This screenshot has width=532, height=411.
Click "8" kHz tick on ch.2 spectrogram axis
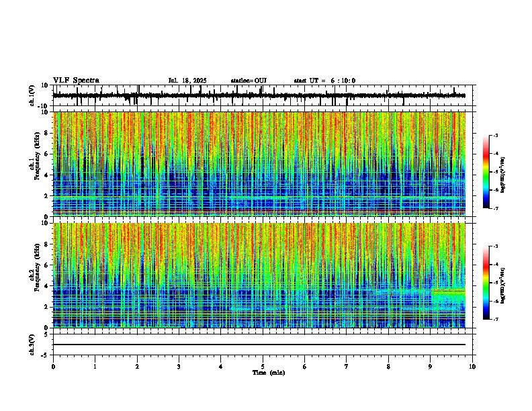[x=47, y=244]
